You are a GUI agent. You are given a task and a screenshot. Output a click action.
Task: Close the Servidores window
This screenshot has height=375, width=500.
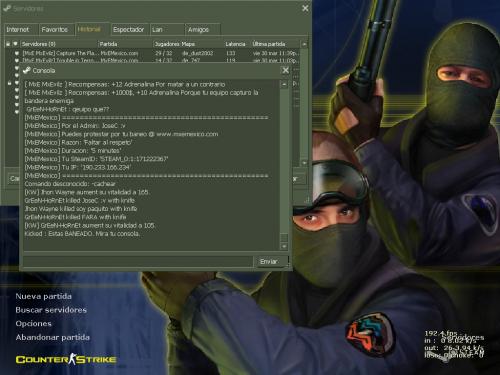coord(305,8)
